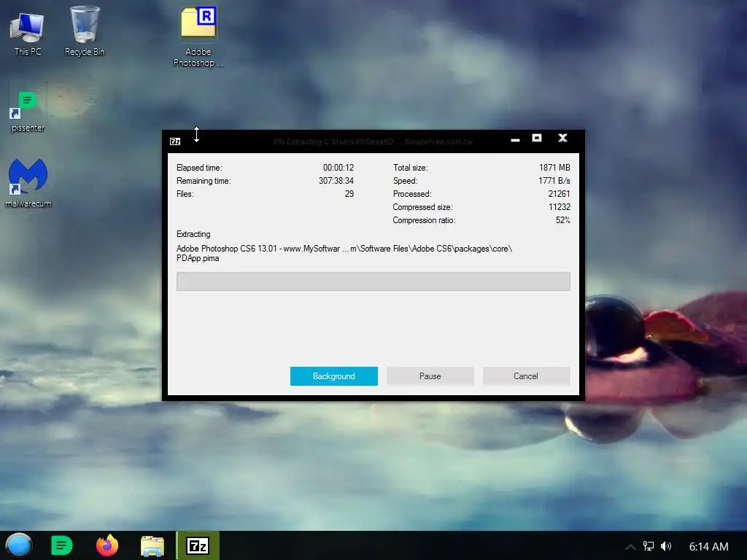Click the 7z icon in dialog title bar
The image size is (747, 560).
[x=175, y=141]
